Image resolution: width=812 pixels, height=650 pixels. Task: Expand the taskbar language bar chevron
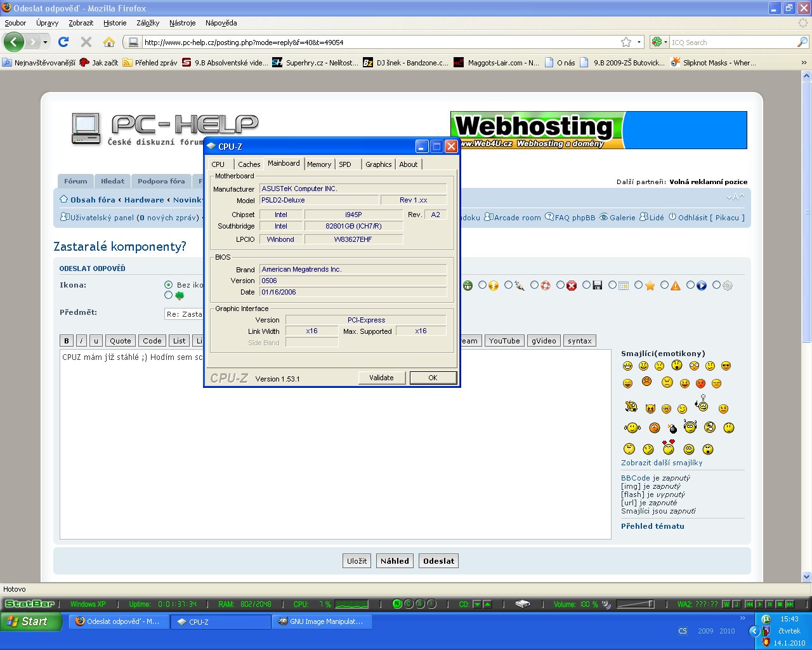coord(743,618)
